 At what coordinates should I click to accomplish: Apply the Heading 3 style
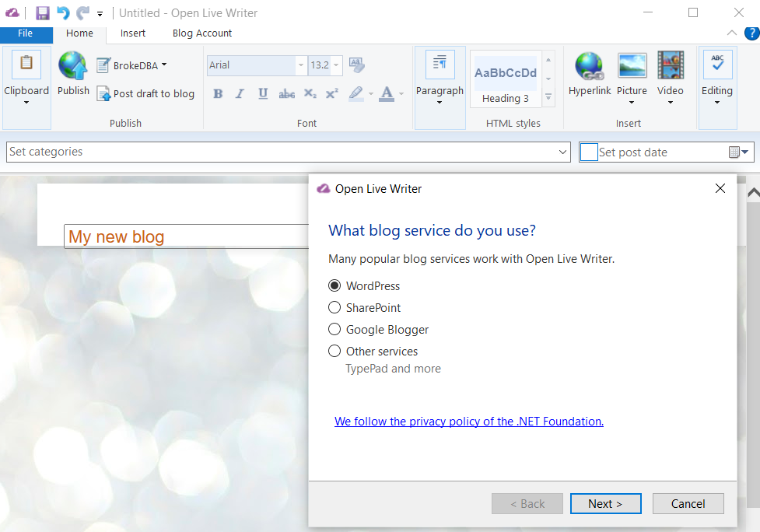(x=506, y=79)
